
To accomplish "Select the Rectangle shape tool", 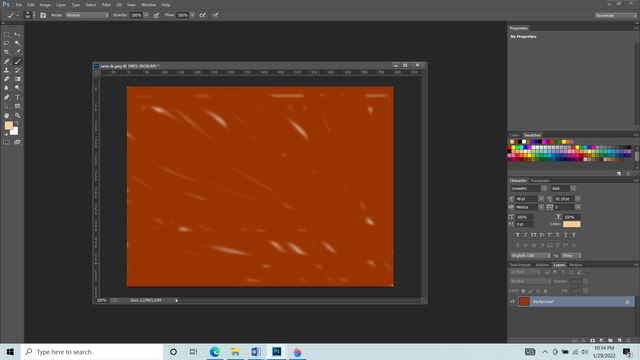I will coord(18,106).
